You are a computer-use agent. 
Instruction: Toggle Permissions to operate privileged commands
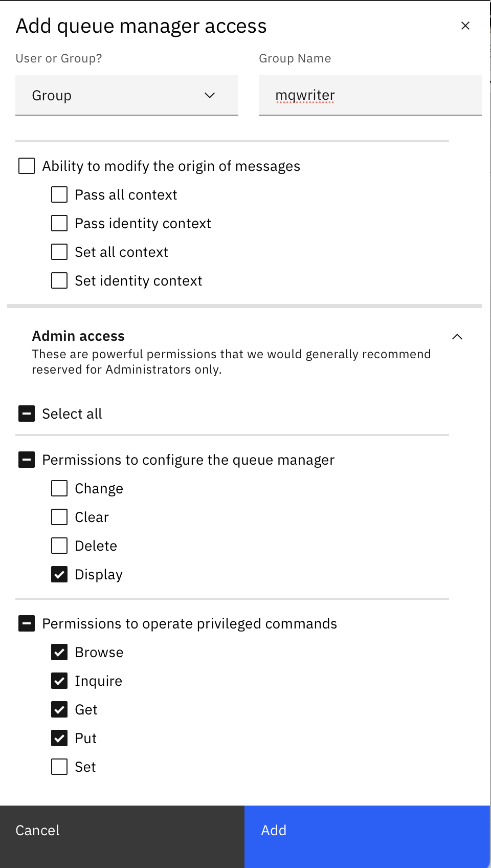[27, 623]
